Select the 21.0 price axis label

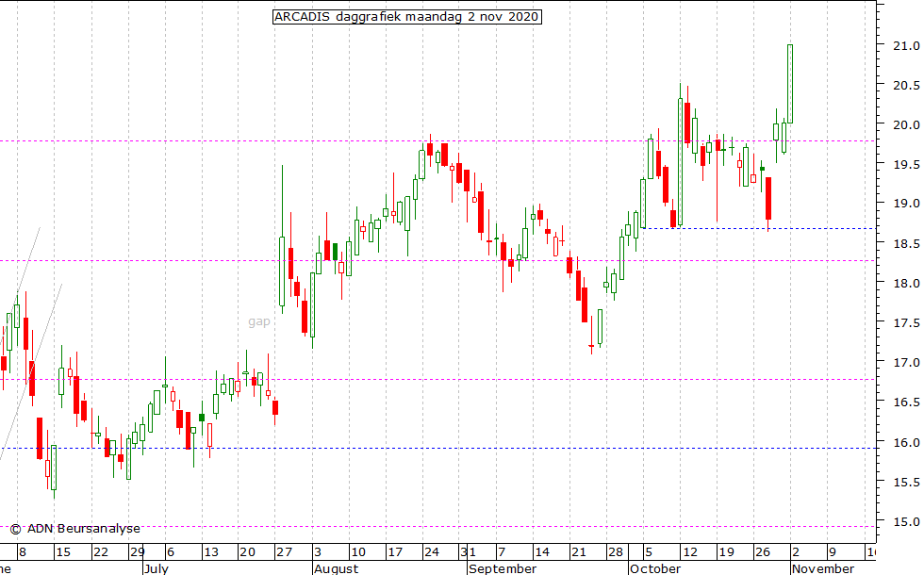click(906, 45)
